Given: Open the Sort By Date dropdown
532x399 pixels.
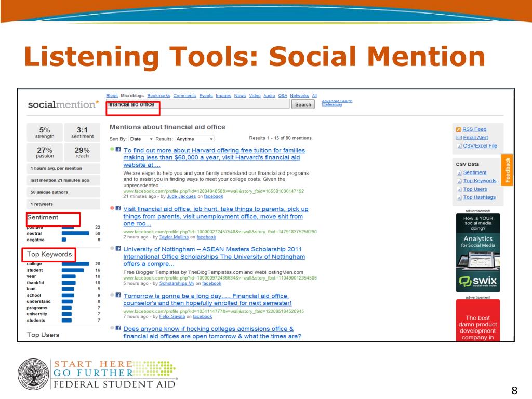Looking at the screenshot, I should tap(141, 139).
